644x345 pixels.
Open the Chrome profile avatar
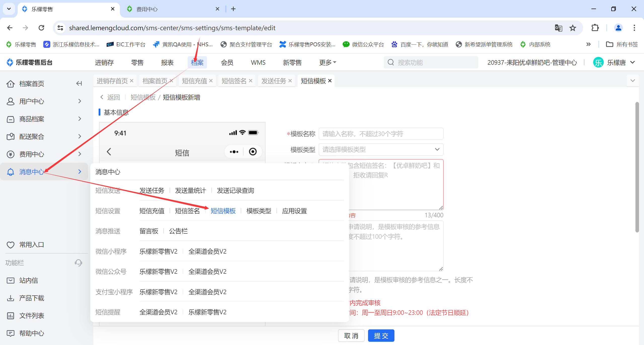pyautogui.click(x=618, y=28)
